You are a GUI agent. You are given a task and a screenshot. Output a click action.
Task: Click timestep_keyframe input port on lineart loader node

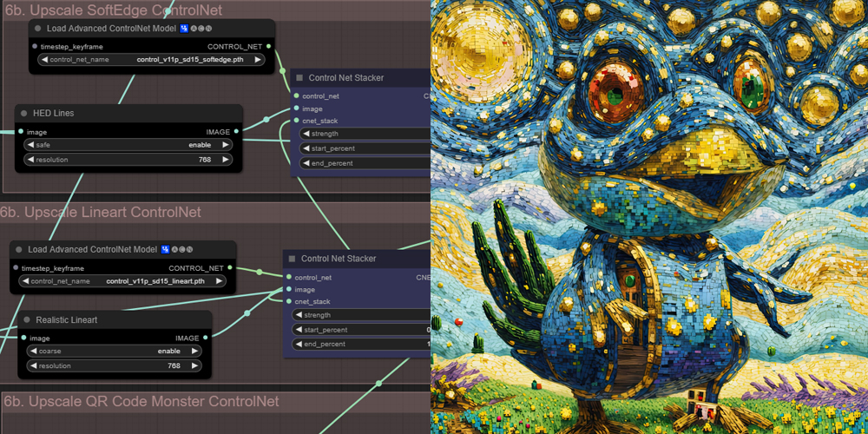click(16, 268)
